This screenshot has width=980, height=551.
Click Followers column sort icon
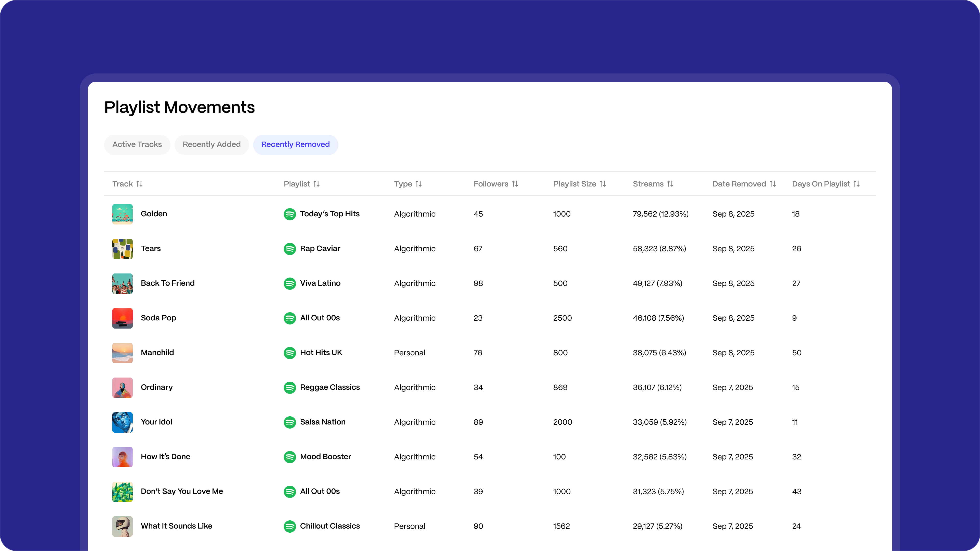(515, 184)
